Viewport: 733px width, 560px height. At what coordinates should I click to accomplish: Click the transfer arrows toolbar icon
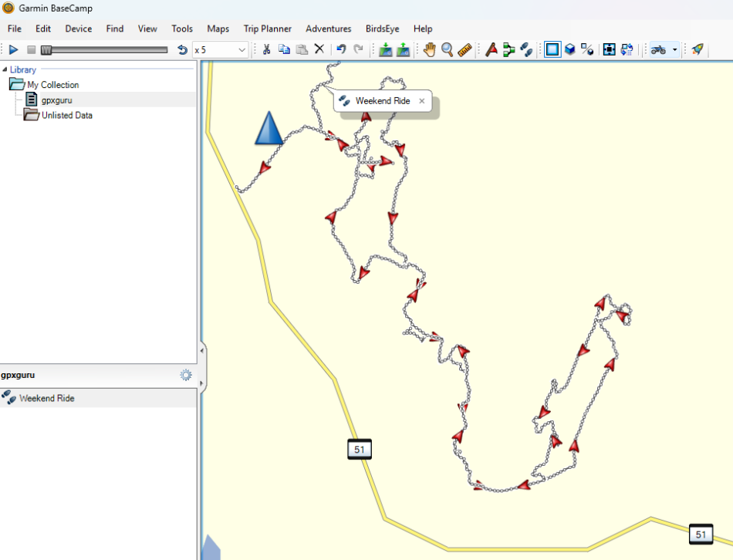(627, 49)
